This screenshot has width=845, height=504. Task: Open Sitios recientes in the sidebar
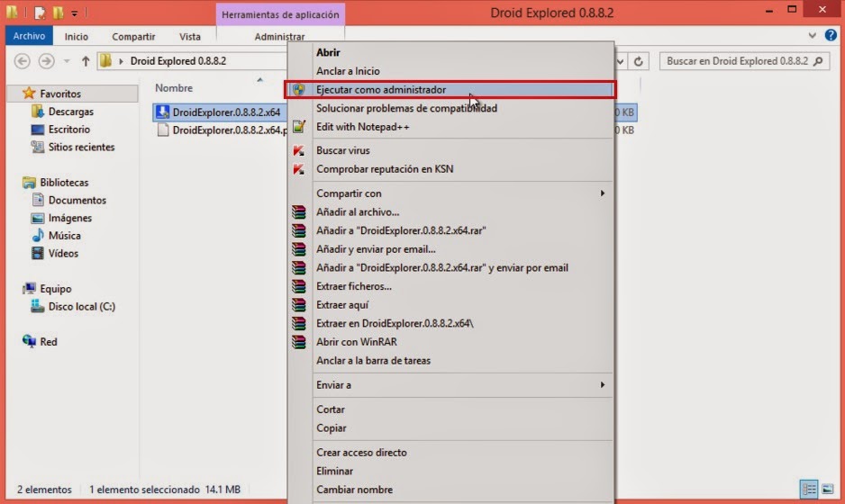click(x=81, y=147)
